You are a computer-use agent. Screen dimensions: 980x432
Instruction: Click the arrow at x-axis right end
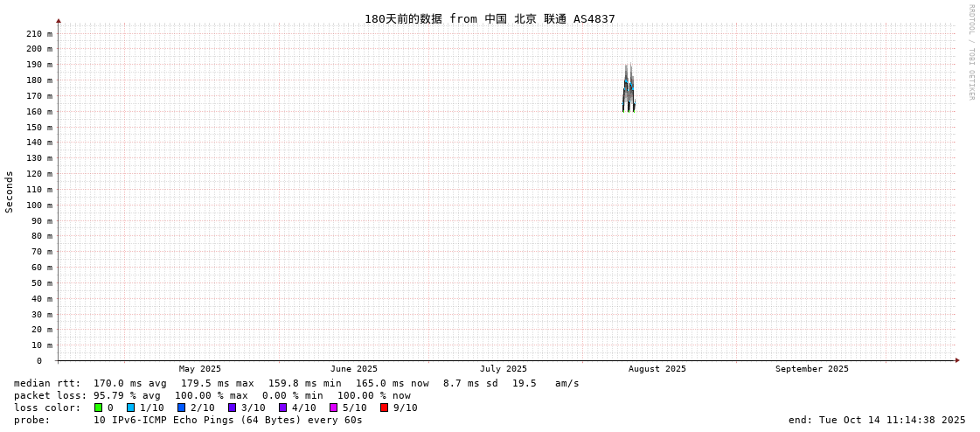(957, 360)
